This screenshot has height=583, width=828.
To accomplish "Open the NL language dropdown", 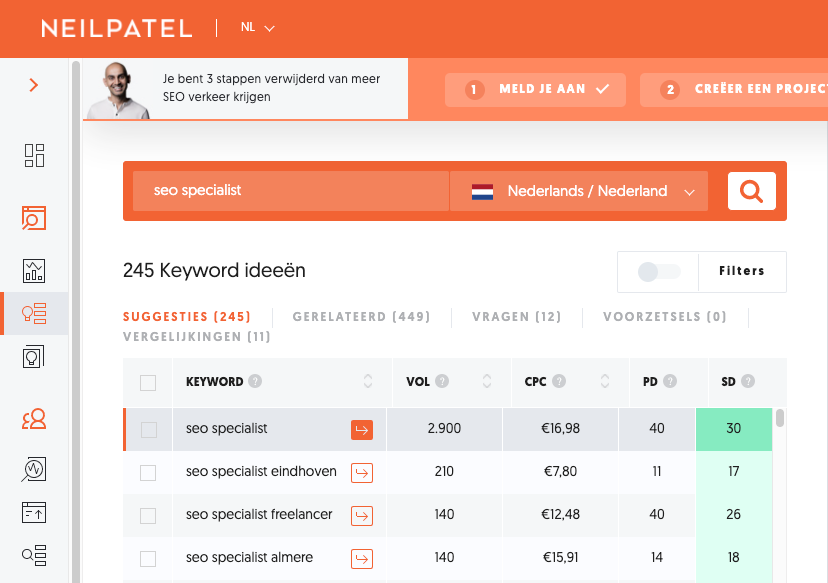I will pyautogui.click(x=257, y=27).
